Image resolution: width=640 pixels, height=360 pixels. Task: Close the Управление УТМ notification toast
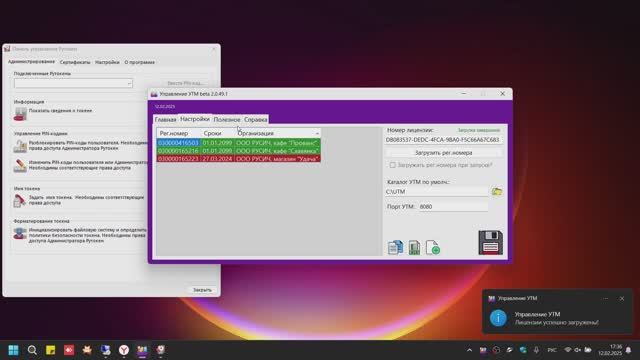(622, 298)
